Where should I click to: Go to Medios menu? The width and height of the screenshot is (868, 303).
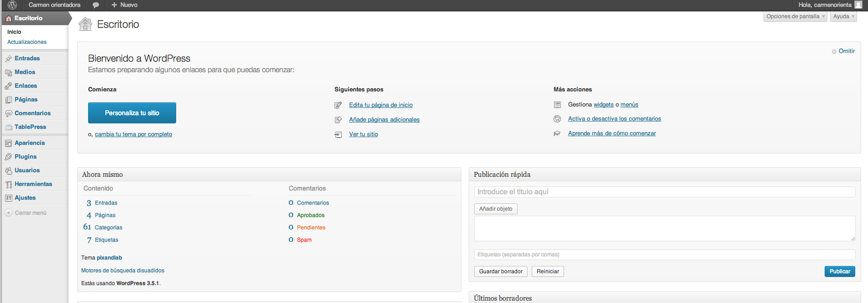(x=25, y=72)
